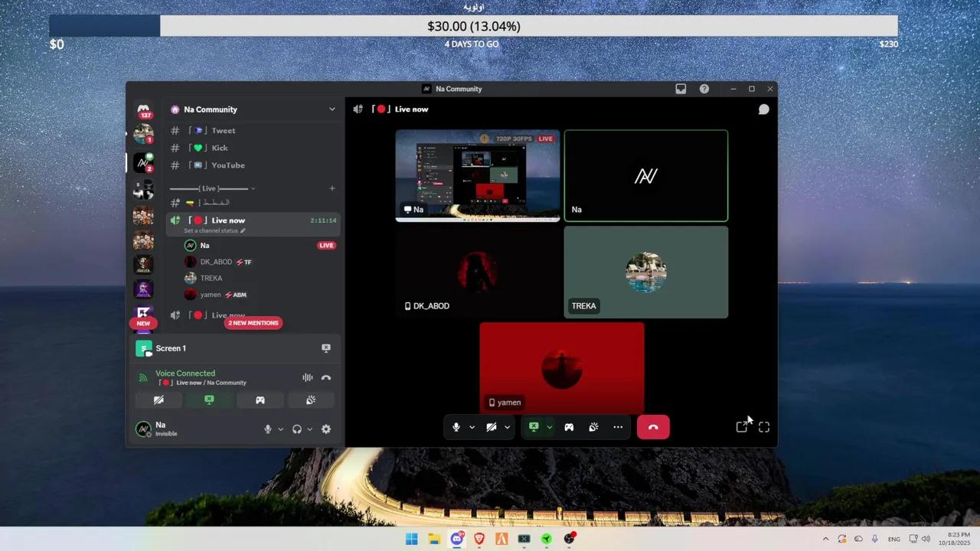Expand screen share options in the call controls
Image resolution: width=980 pixels, height=551 pixels.
pyautogui.click(x=549, y=427)
